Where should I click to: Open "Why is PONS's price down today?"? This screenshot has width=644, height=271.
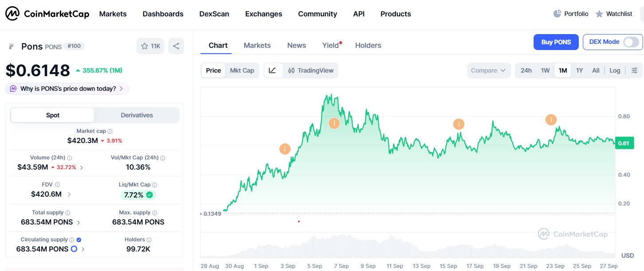pyautogui.click(x=67, y=89)
